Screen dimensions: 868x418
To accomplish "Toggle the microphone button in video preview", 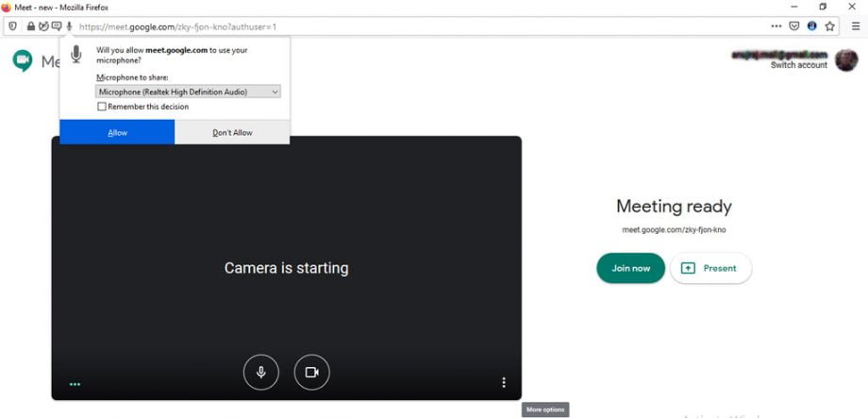I will 261,373.
